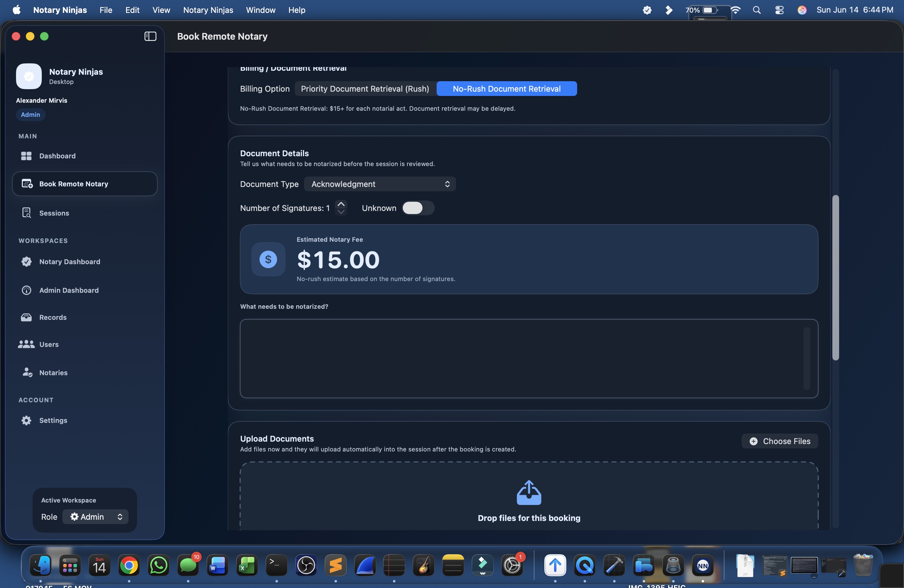
Task: Open the Document Type dropdown
Action: [380, 184]
